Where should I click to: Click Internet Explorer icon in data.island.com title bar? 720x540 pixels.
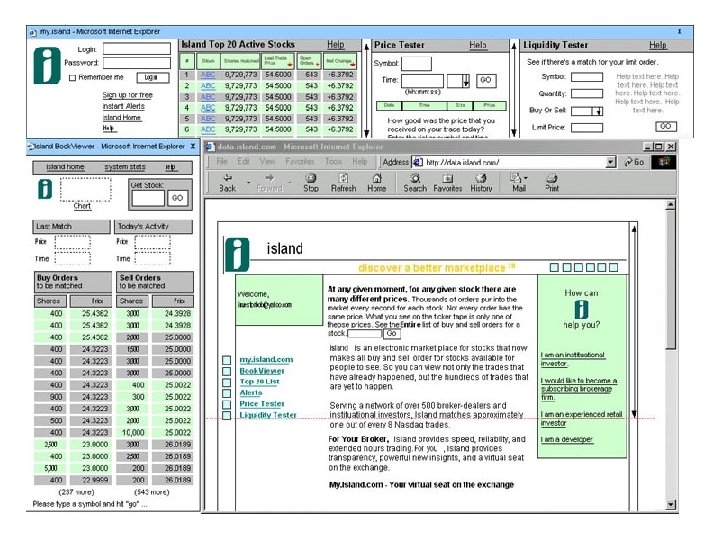210,146
